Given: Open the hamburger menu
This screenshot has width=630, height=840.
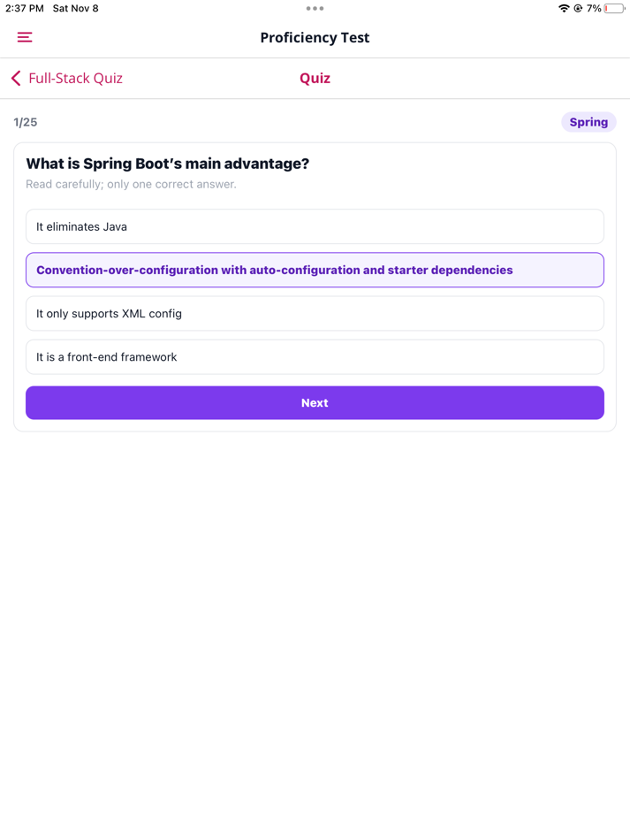Looking at the screenshot, I should point(25,37).
